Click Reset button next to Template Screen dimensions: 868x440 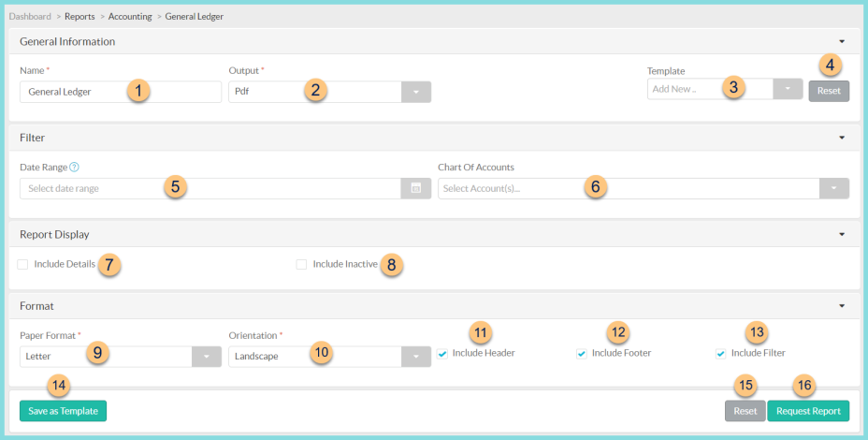[829, 91]
